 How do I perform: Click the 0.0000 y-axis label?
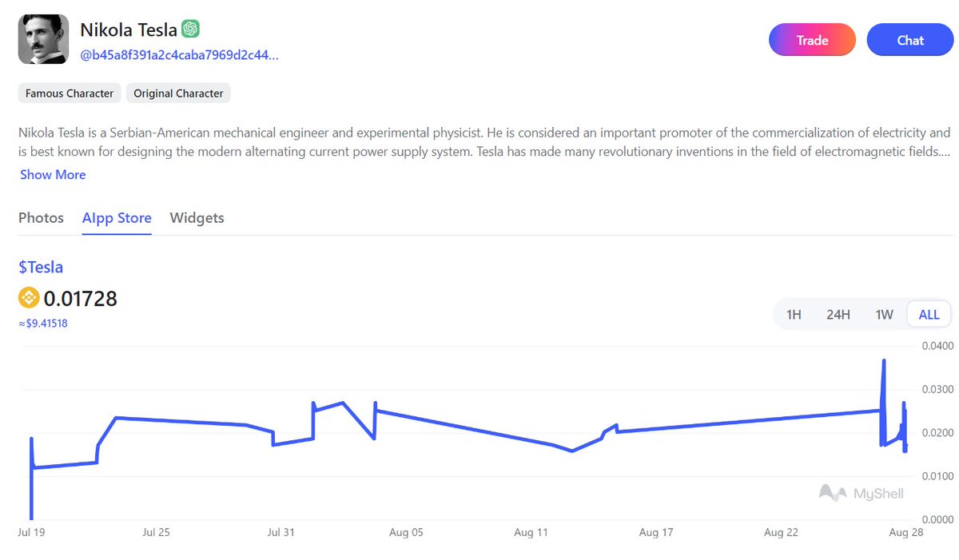tap(937, 519)
